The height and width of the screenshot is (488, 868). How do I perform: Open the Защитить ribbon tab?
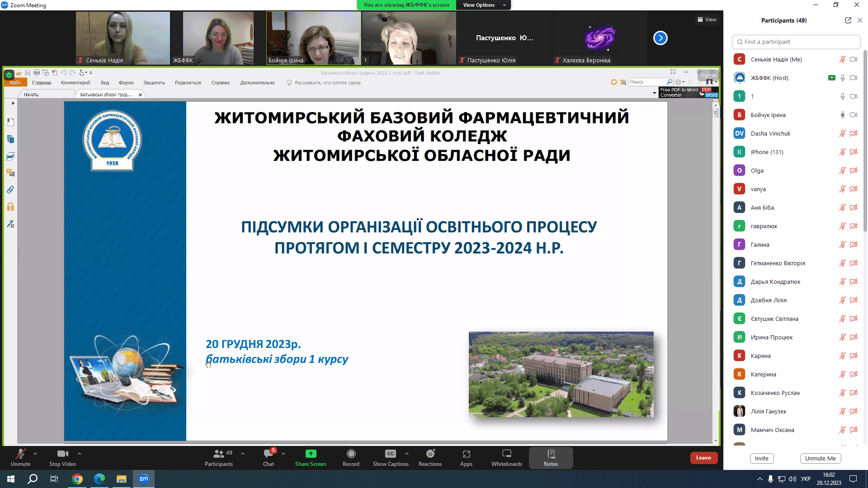coord(154,83)
